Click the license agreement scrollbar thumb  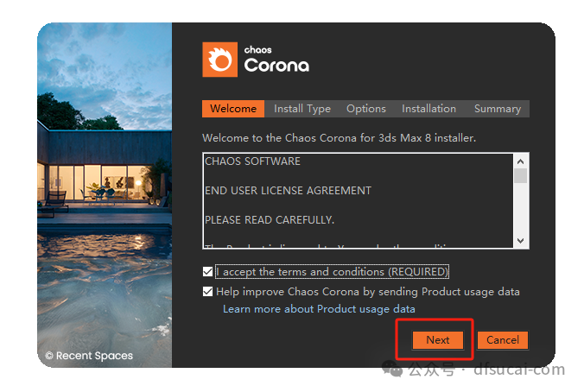[521, 176]
